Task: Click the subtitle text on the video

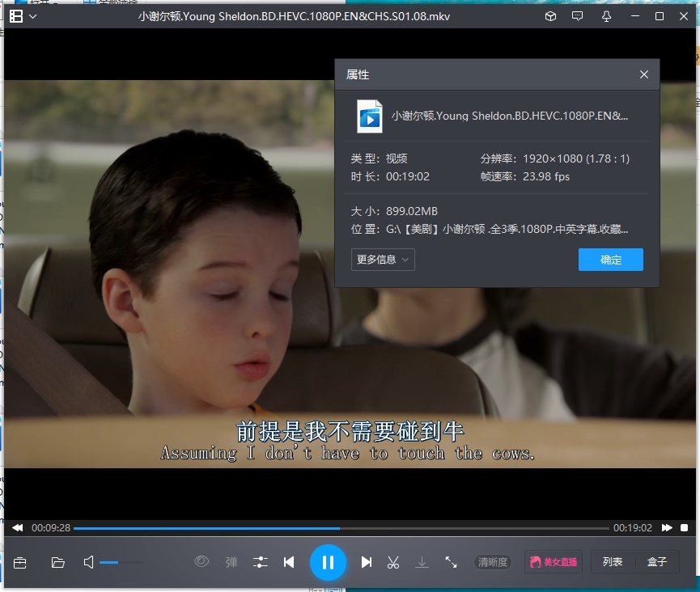Action: point(348,441)
